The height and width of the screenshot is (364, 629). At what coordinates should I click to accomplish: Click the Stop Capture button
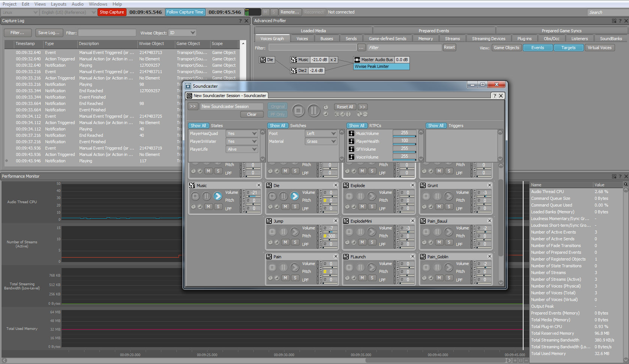(x=112, y=12)
